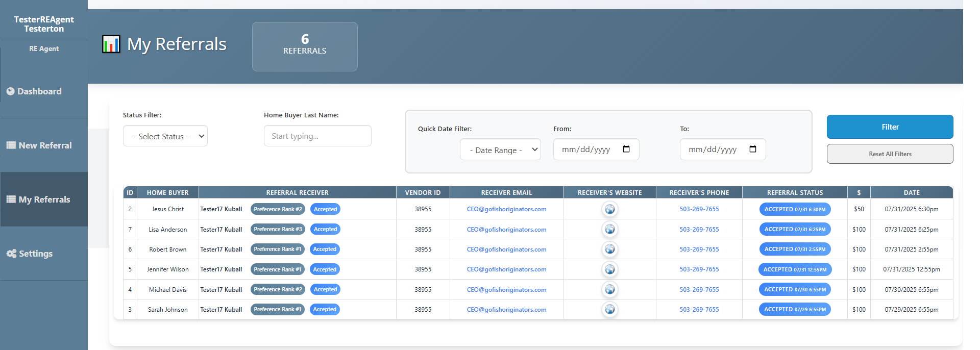Open Jennifer Wilson row receiver website globe

609,269
